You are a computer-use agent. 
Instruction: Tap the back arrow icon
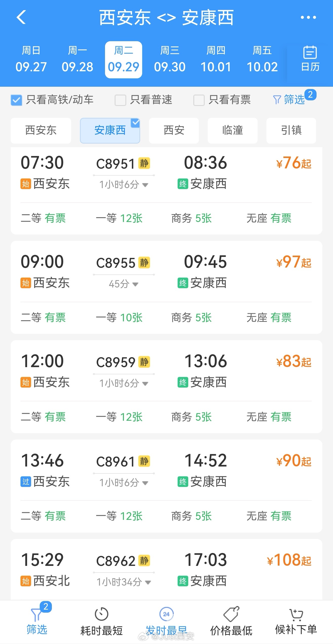point(21,17)
